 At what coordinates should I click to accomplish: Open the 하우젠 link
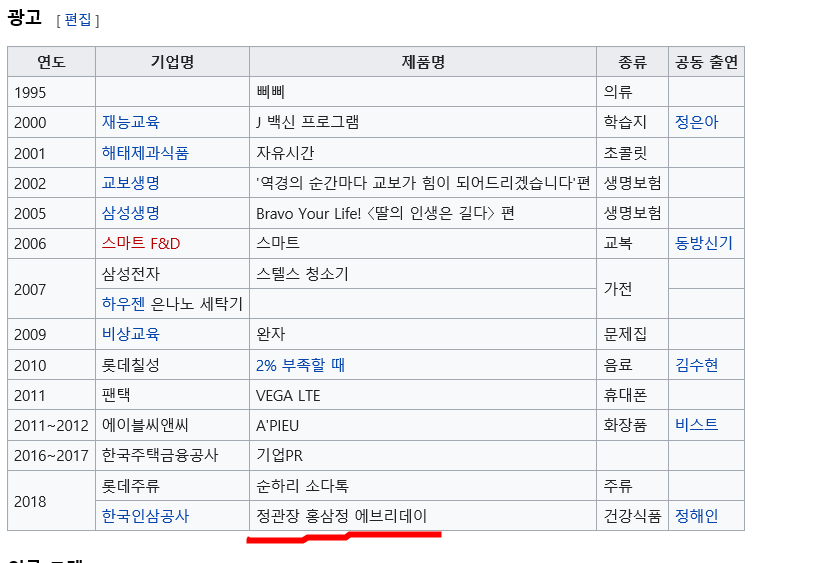[x=123, y=304]
